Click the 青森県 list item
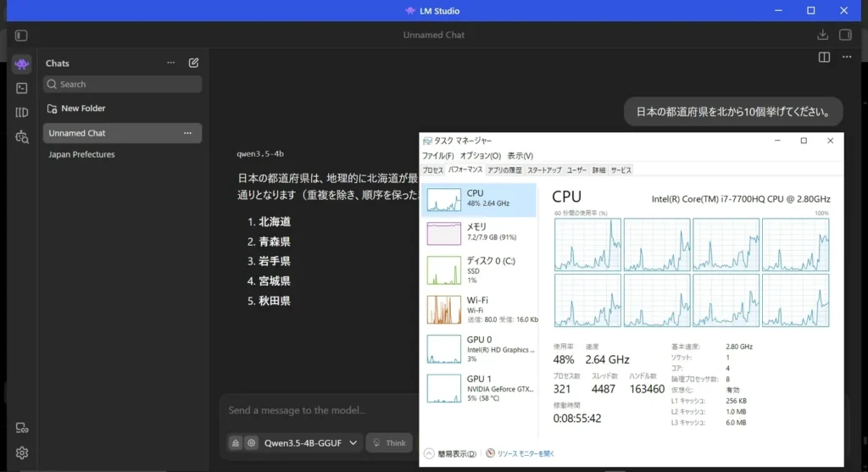The height and width of the screenshot is (472, 868). click(275, 242)
